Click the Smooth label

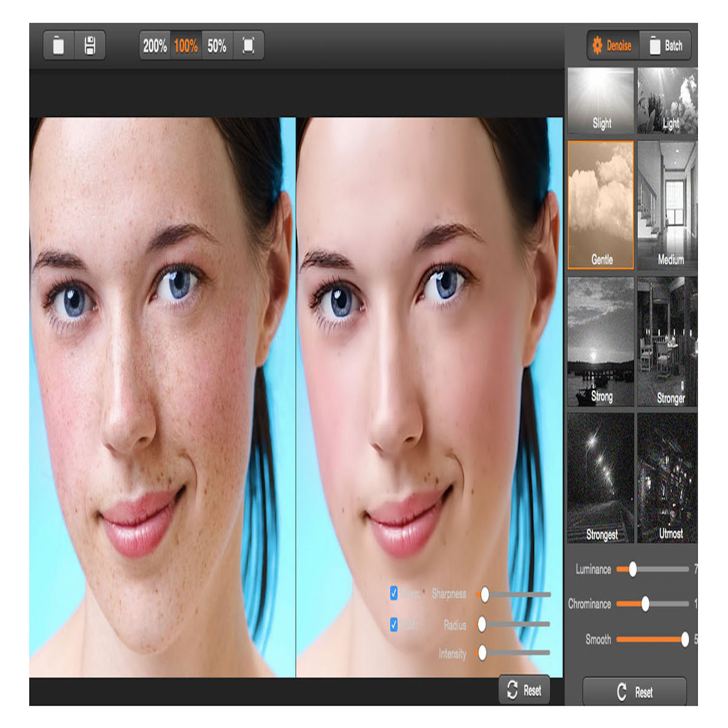598,639
